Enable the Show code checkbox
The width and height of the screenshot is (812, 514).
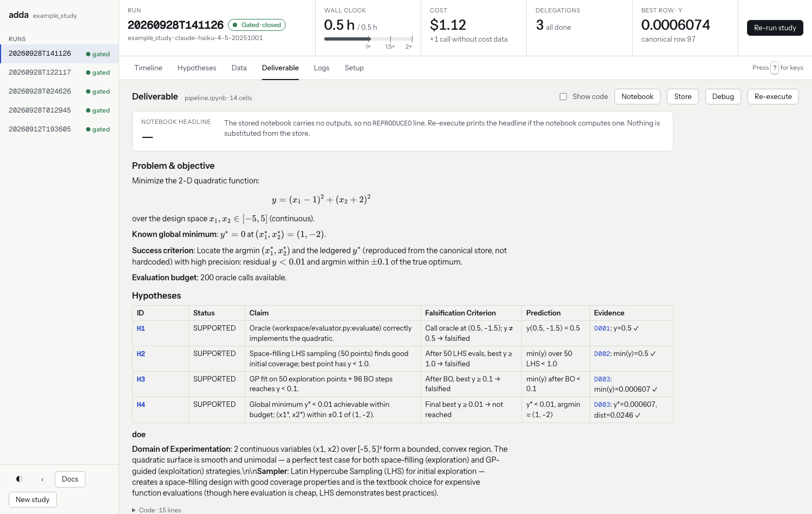coord(563,96)
